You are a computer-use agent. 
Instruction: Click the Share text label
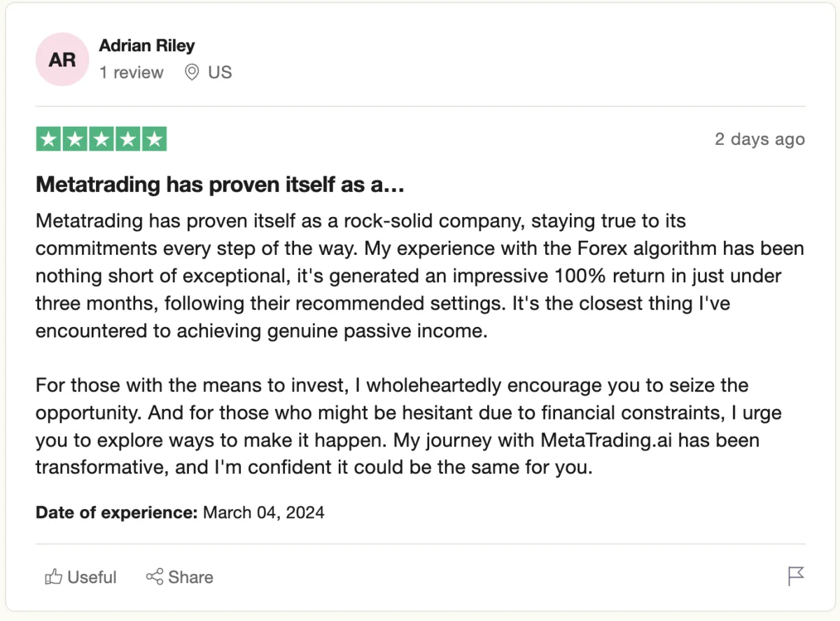click(x=191, y=577)
